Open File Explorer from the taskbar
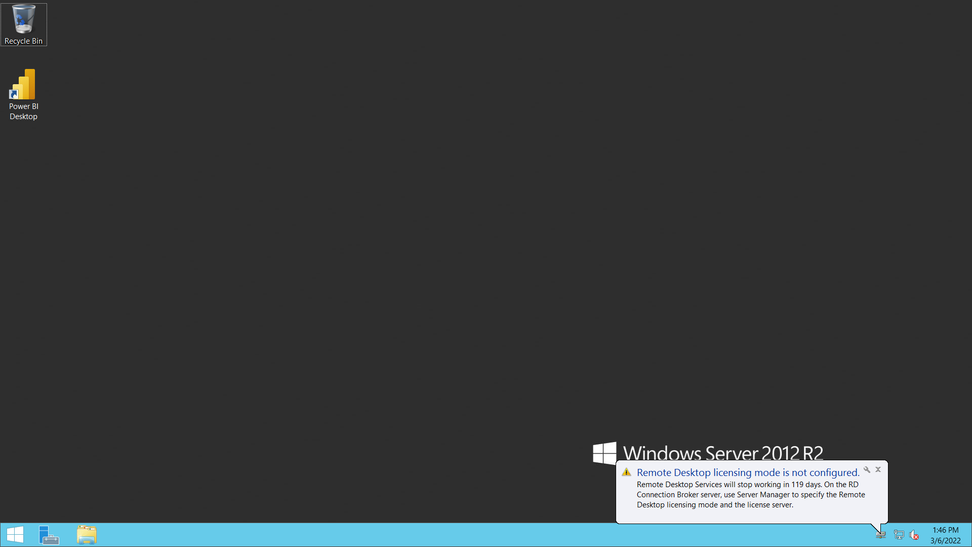 (86, 535)
